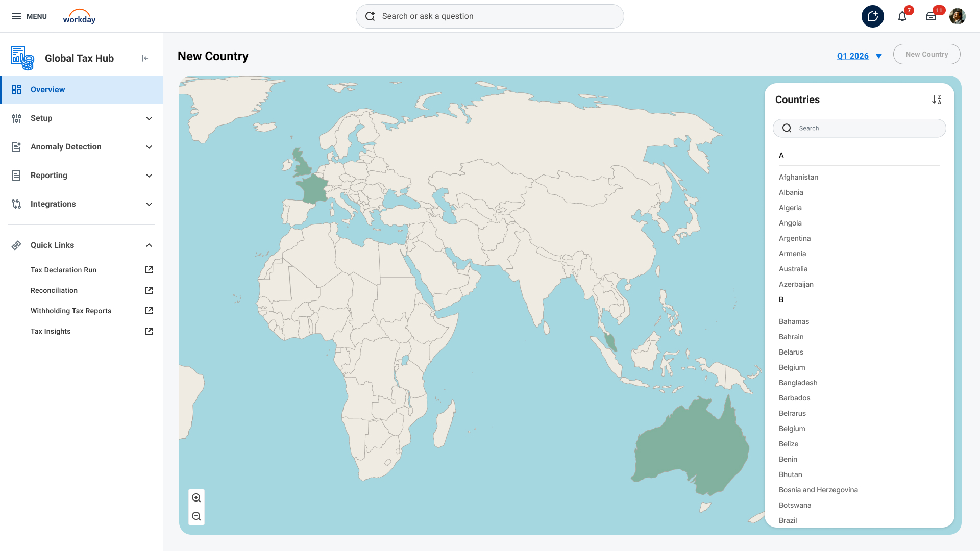The width and height of the screenshot is (980, 551).
Task: Open the Q1 2026 period dropdown
Action: (x=860, y=56)
